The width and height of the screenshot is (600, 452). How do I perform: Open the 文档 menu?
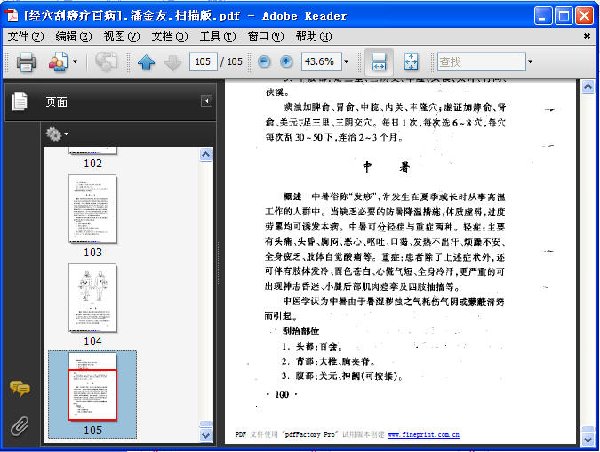click(170, 36)
